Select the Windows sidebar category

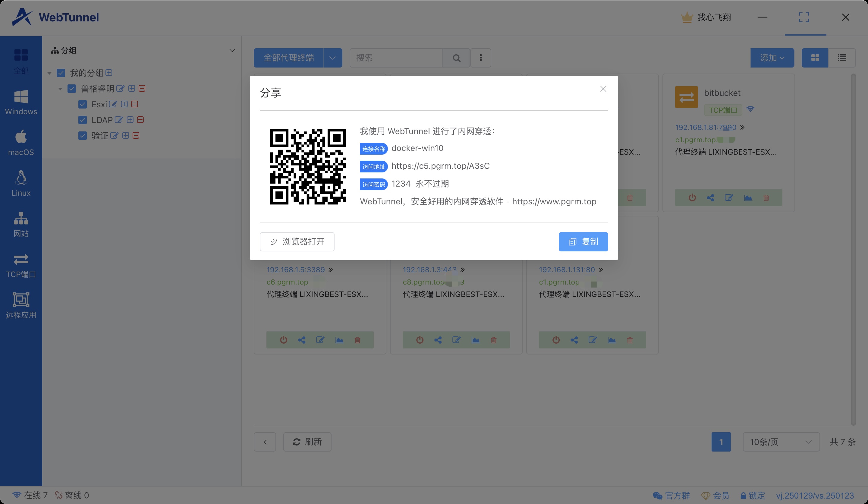[x=21, y=102]
